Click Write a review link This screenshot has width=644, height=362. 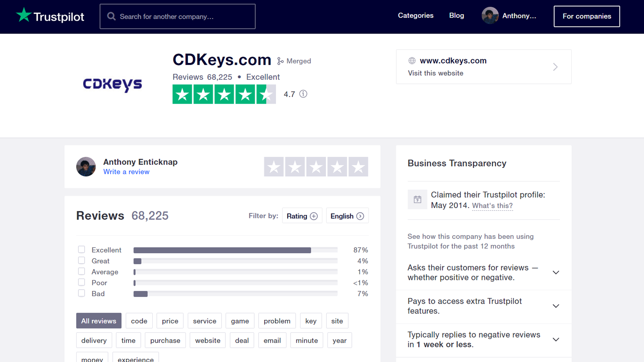126,172
